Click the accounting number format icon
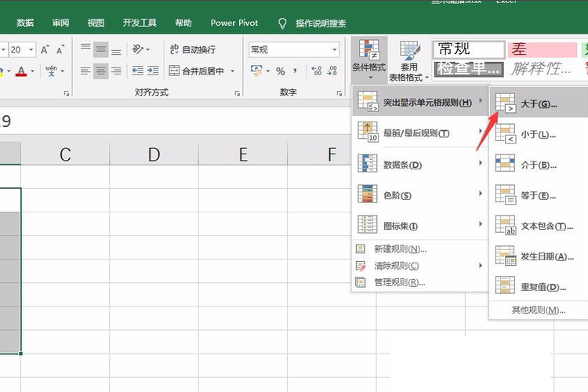The height and width of the screenshot is (392, 588). 257,71
